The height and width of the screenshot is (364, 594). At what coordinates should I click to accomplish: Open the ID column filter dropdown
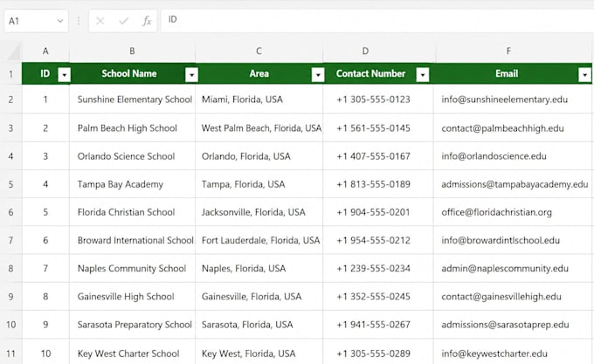tap(64, 74)
